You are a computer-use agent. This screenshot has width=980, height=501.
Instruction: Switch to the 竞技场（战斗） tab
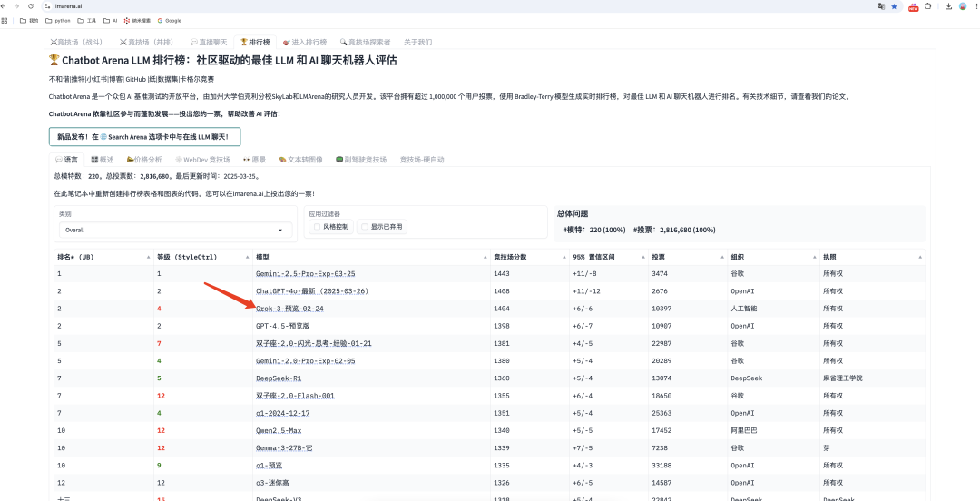coord(75,43)
